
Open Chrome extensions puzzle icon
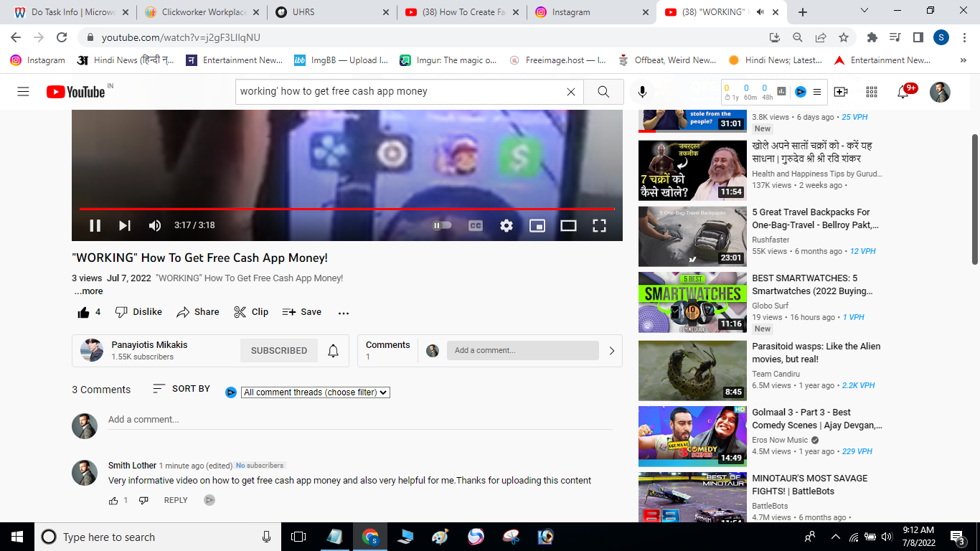(x=872, y=37)
